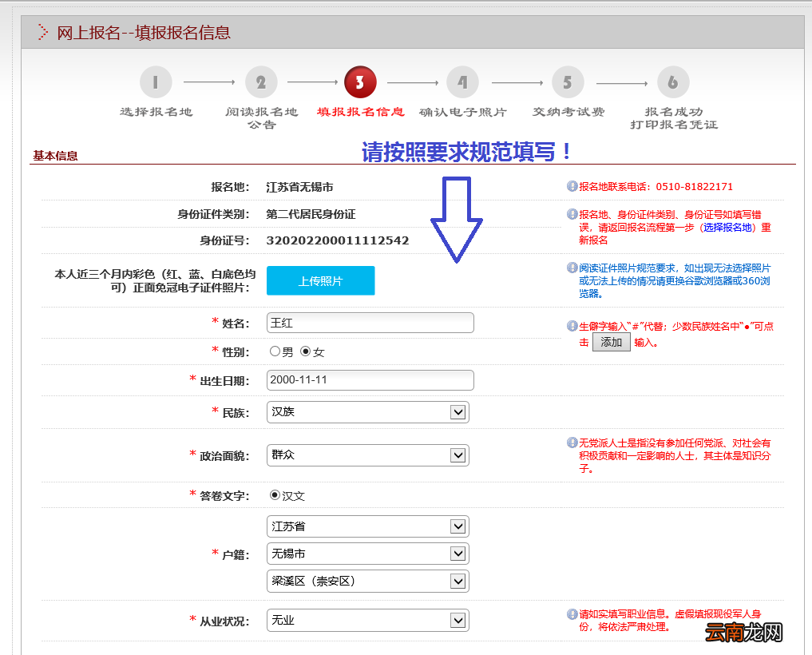Click step 2 circle 阅读报名地公告
Screen dimensions: 812x655
tap(261, 81)
